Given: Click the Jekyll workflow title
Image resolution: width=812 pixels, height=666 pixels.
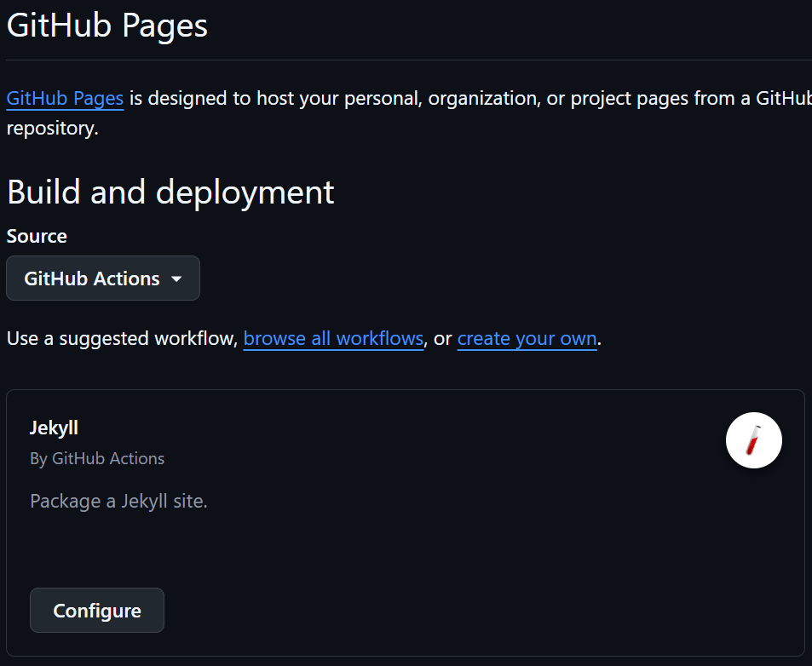Looking at the screenshot, I should click(54, 428).
